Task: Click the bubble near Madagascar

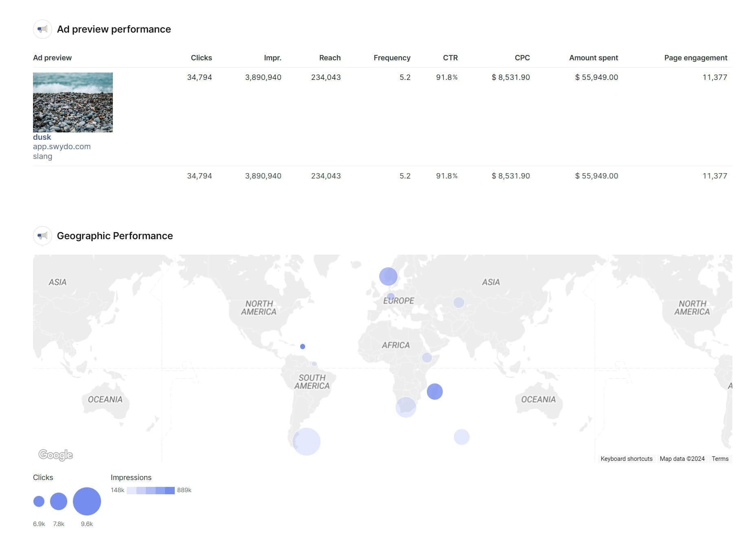Action: 435,392
